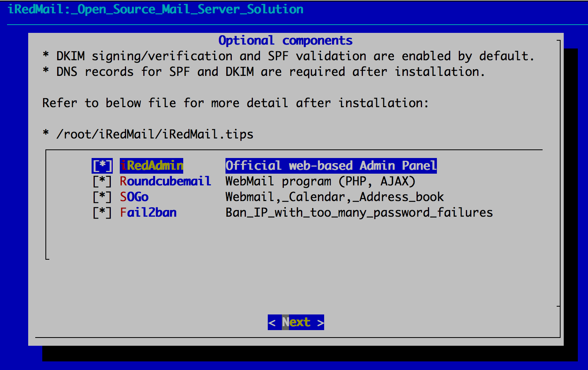Select the Fail2ban list entry
Screen dimensions: 588x370
[148, 212]
